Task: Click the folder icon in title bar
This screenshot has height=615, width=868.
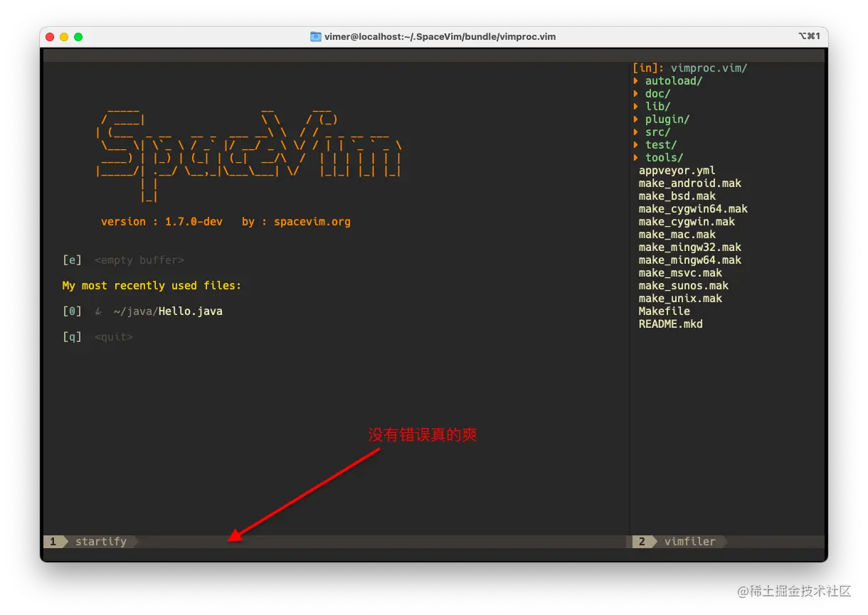Action: (316, 36)
